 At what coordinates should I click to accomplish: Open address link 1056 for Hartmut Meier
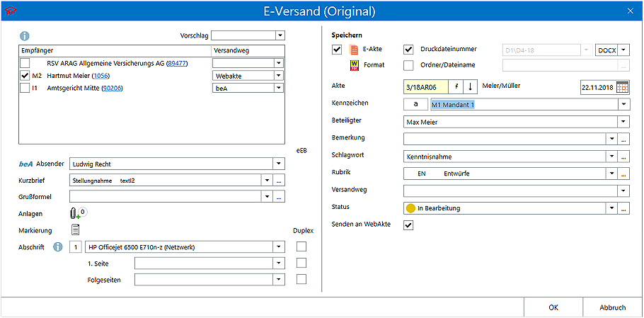(100, 76)
